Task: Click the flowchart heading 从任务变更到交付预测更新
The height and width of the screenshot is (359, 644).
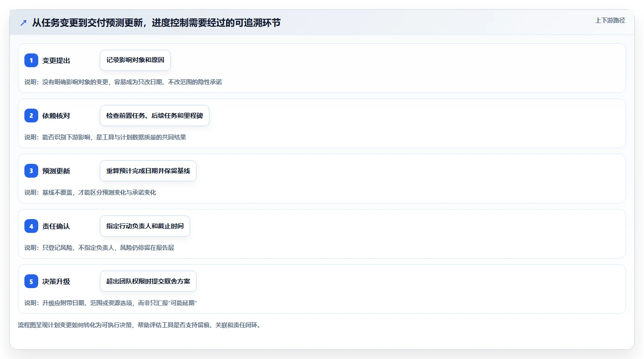Action: (x=156, y=23)
